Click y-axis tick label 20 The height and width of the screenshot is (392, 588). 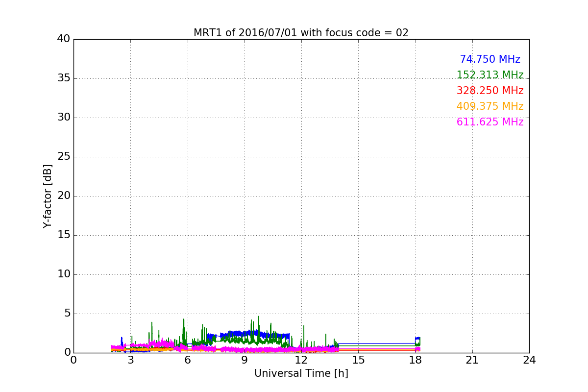[x=64, y=196]
